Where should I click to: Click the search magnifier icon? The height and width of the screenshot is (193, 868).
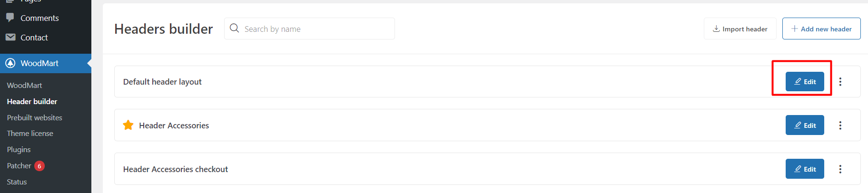234,29
